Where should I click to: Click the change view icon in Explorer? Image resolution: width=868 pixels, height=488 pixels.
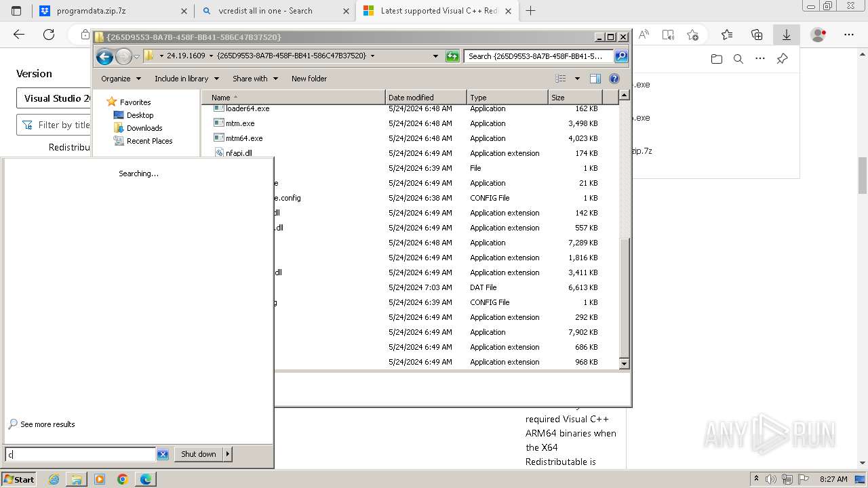[561, 79]
